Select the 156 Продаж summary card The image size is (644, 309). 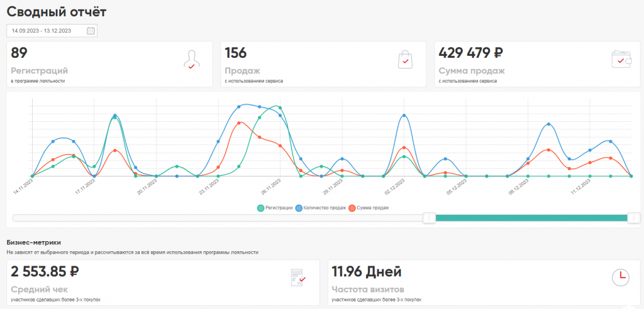[x=323, y=64]
